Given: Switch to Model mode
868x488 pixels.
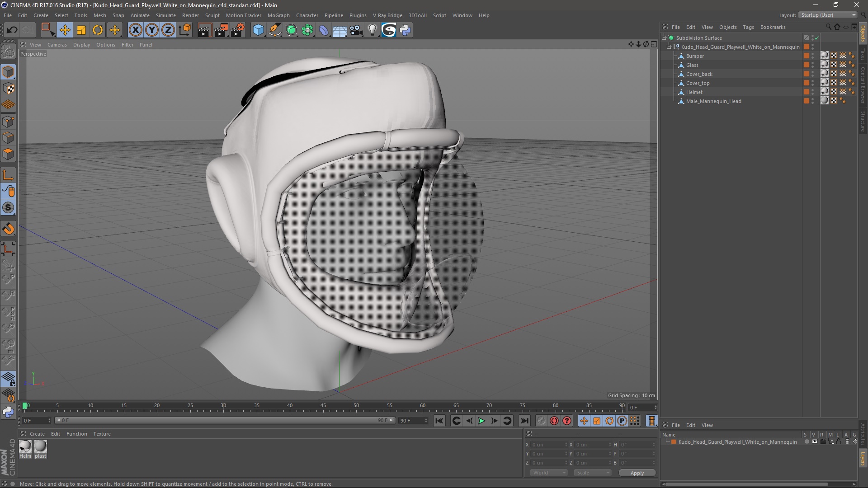Looking at the screenshot, I should [8, 72].
